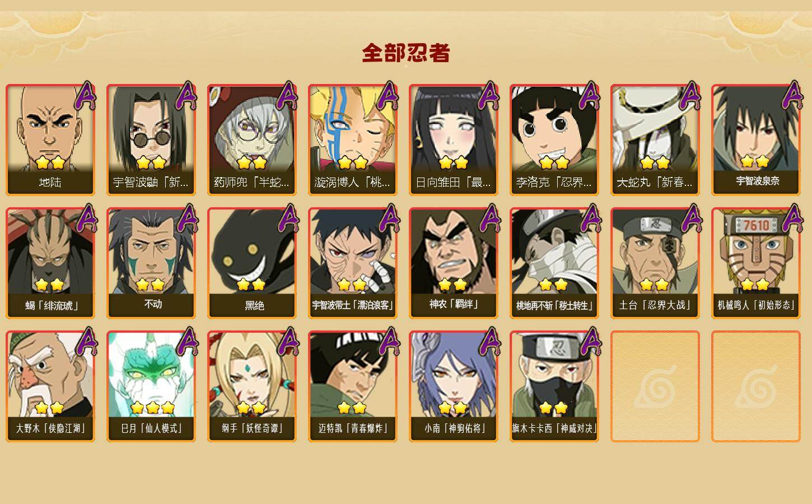Click the first empty ninja slot
Screen dimensions: 812x504
pyautogui.click(x=655, y=386)
